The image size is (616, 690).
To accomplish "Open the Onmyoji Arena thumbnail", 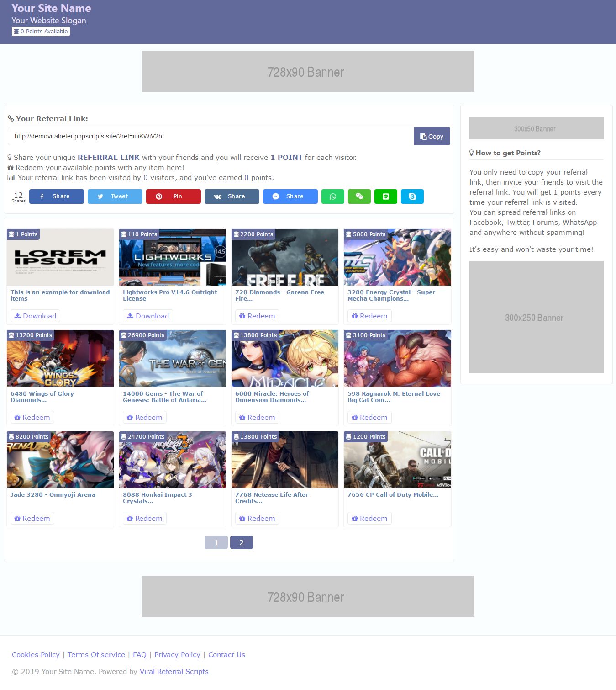I will (x=60, y=460).
